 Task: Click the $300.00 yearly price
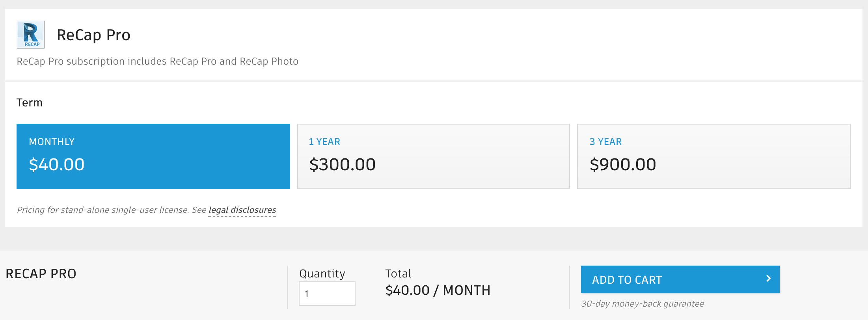pyautogui.click(x=342, y=164)
